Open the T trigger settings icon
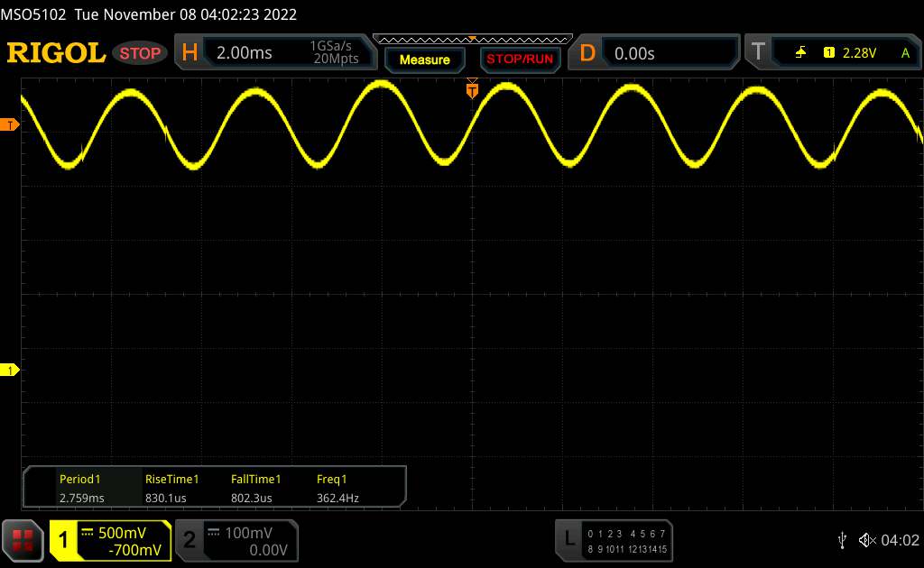924x568 pixels. (x=758, y=51)
